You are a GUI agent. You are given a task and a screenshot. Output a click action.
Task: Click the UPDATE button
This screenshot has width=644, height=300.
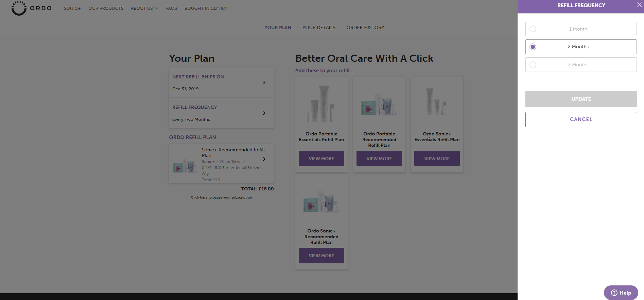click(581, 99)
